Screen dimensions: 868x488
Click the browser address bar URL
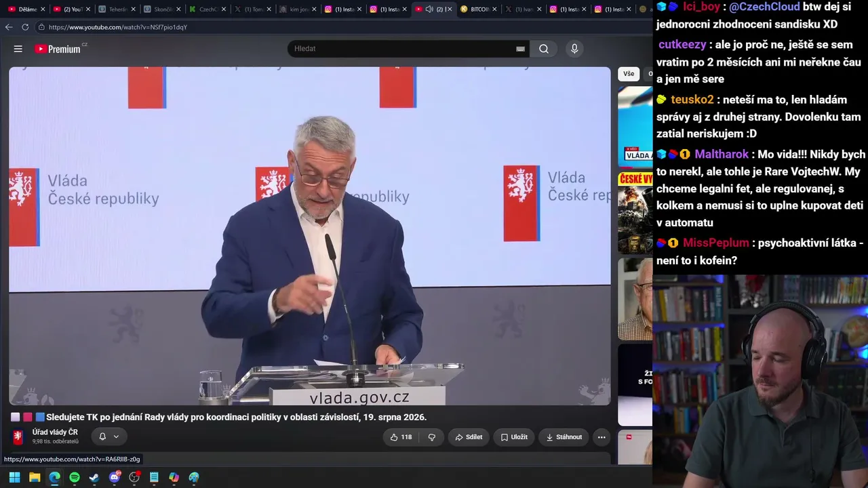tap(117, 27)
